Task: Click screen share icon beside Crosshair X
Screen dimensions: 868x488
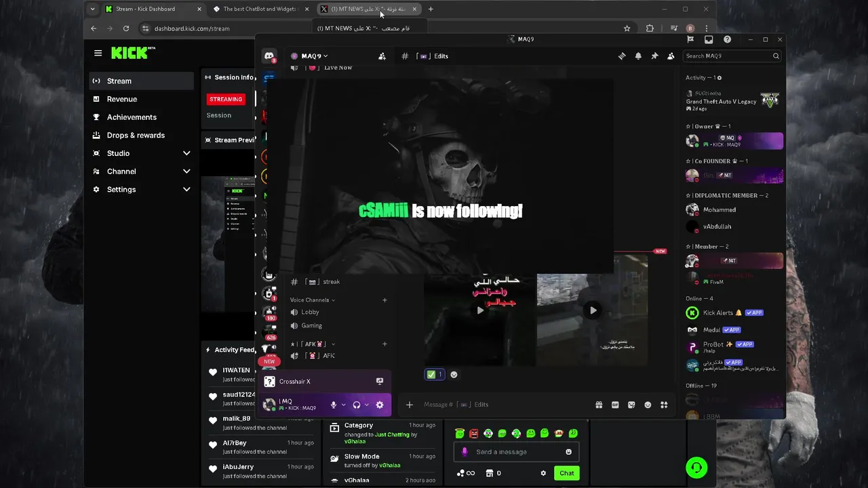Action: 379,382
